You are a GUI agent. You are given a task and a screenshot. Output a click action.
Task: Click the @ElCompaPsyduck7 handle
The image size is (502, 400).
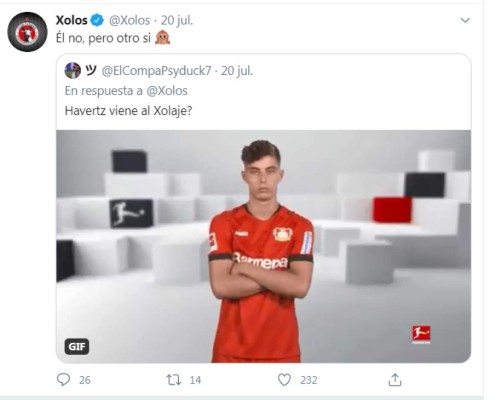(156, 71)
